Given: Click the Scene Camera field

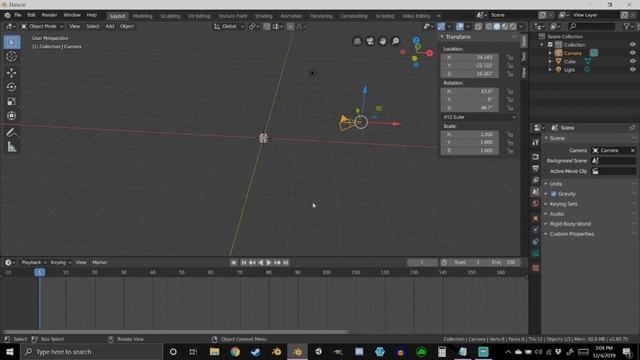Looking at the screenshot, I should 613,151.
